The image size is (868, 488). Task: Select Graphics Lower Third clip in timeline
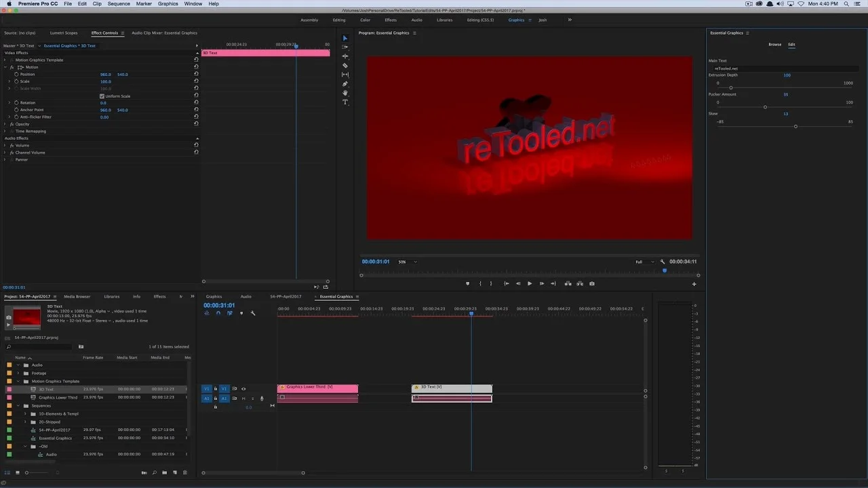pyautogui.click(x=317, y=388)
